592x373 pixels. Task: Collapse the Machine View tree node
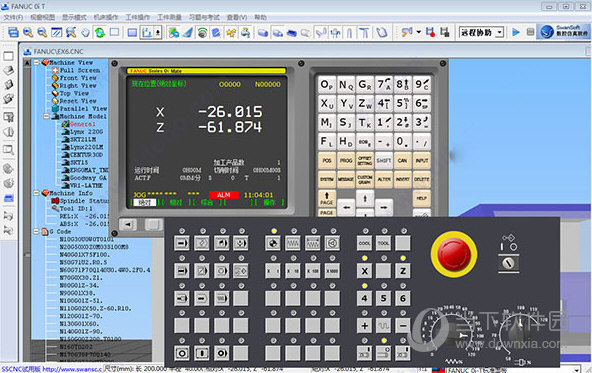36,63
